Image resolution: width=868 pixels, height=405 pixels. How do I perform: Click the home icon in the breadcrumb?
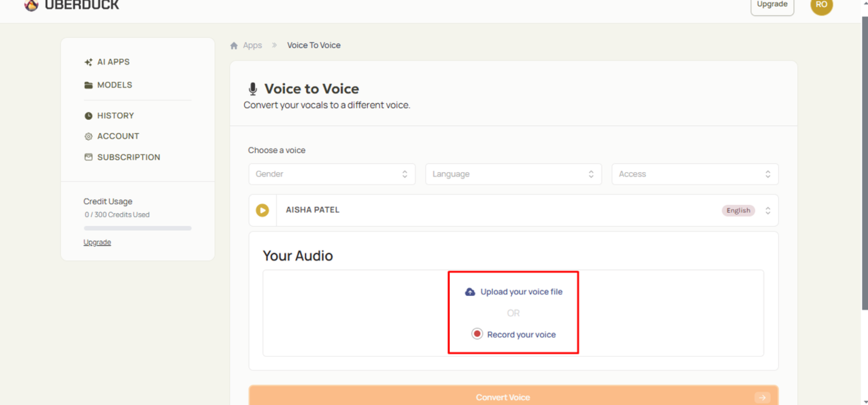click(234, 45)
